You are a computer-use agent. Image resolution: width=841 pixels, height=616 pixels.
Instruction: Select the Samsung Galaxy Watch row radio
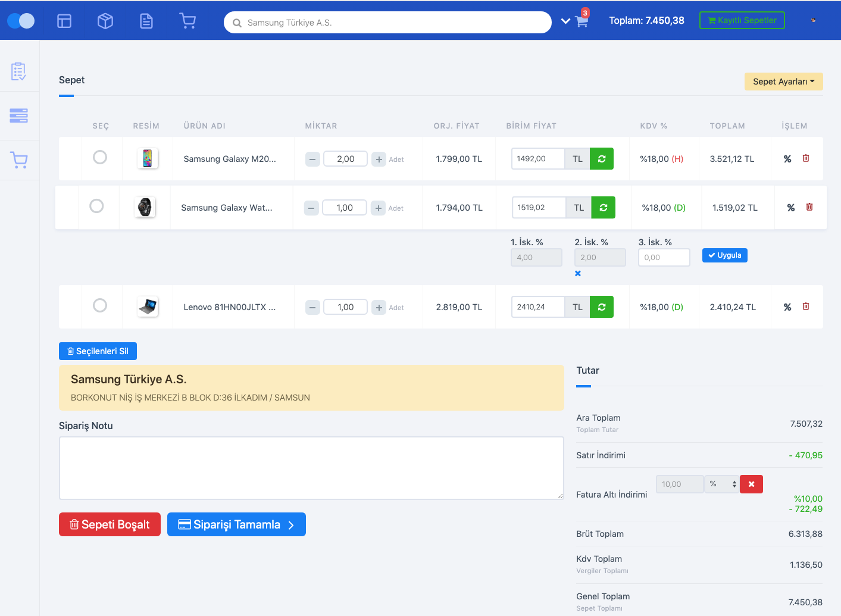tap(96, 206)
